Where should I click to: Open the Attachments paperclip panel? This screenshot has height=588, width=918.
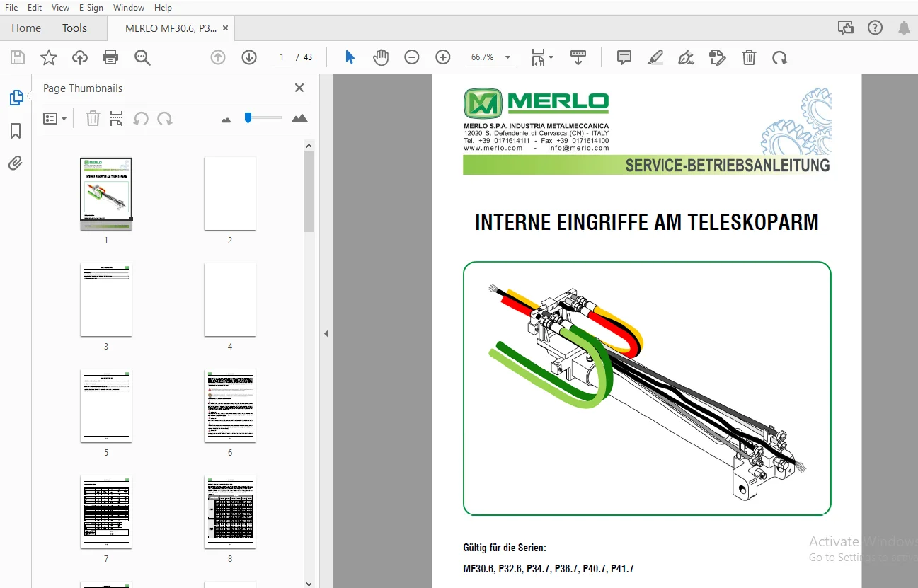point(16,163)
